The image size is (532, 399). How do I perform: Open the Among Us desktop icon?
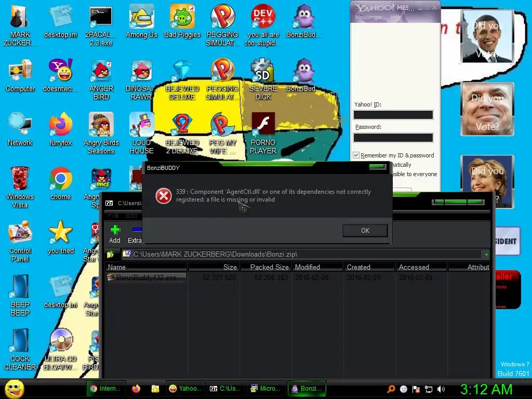[x=141, y=21]
